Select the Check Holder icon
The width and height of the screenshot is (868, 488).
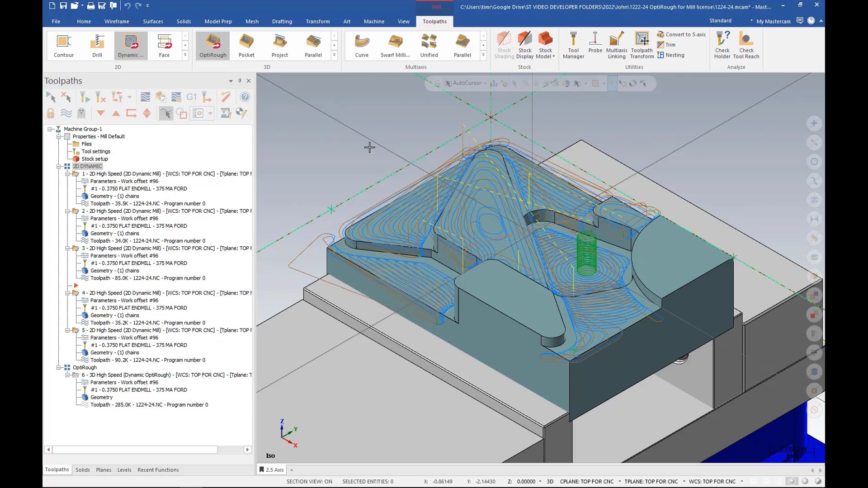pos(722,45)
